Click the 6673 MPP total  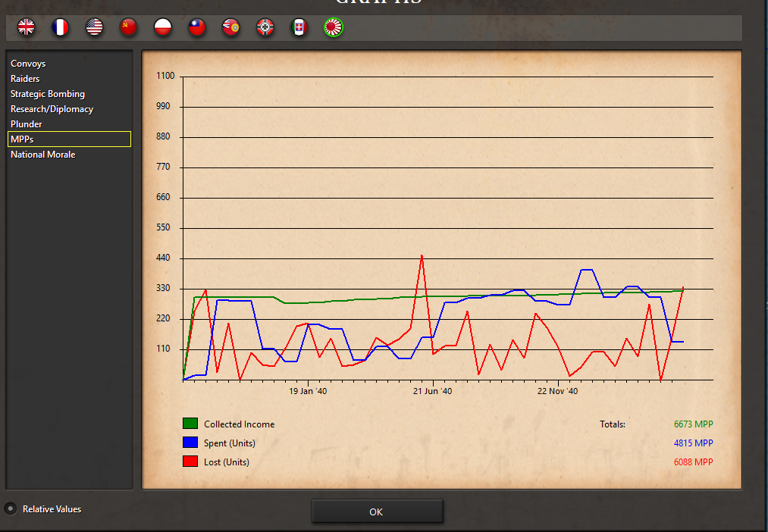[693, 424]
